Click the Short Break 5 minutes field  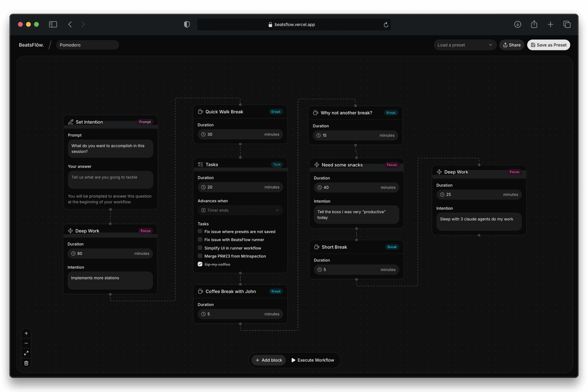point(356,270)
